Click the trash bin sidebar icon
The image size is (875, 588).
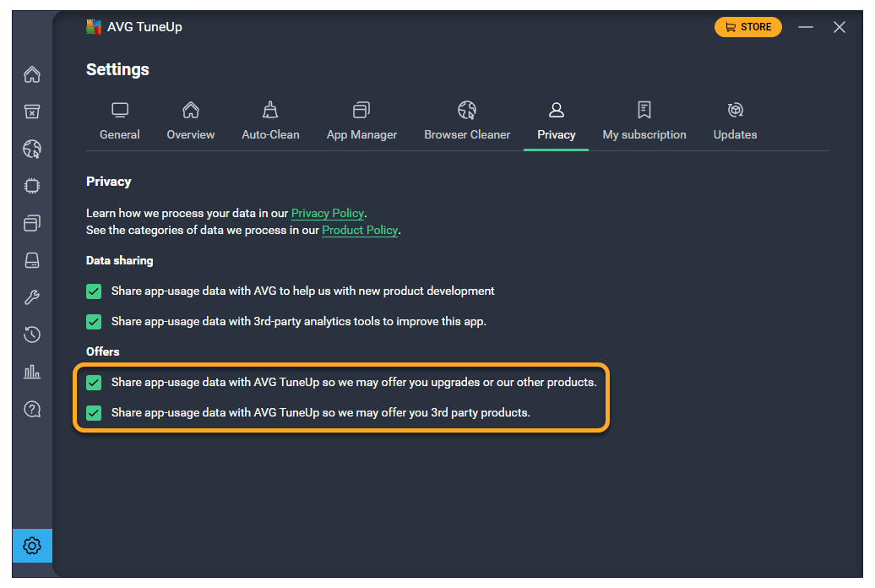point(32,112)
